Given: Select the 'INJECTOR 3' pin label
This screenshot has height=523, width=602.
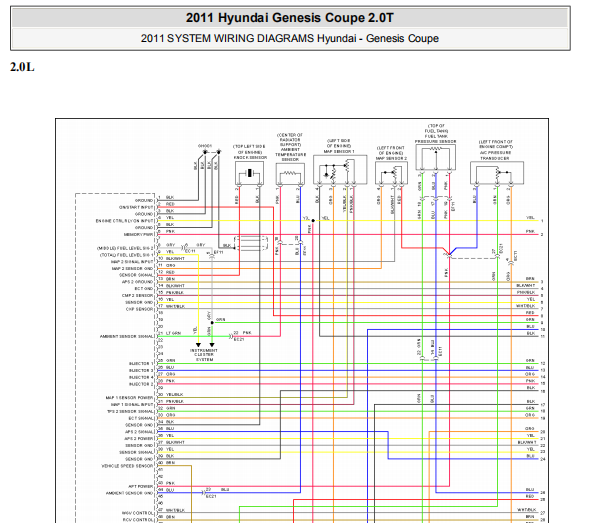Looking at the screenshot, I should (141, 370).
